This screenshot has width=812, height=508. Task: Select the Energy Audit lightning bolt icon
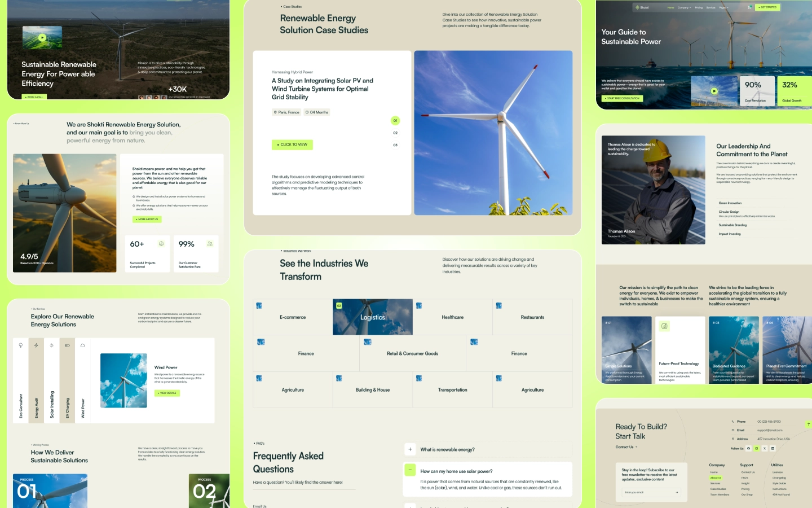point(36,345)
